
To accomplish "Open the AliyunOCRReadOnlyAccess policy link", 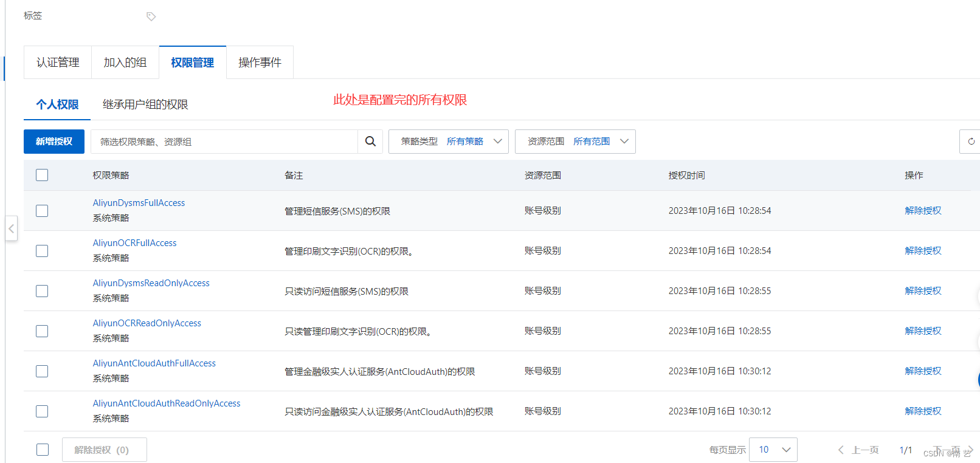I will tap(147, 323).
